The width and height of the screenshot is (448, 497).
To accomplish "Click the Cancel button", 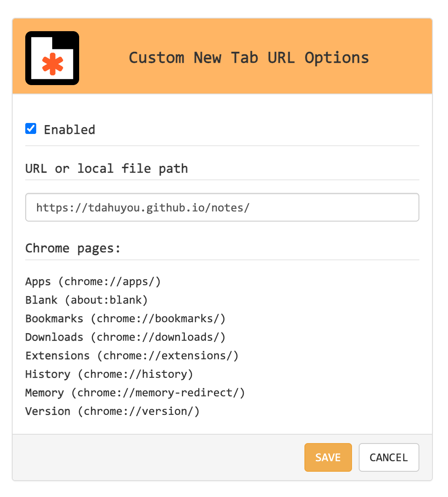I will tap(389, 457).
